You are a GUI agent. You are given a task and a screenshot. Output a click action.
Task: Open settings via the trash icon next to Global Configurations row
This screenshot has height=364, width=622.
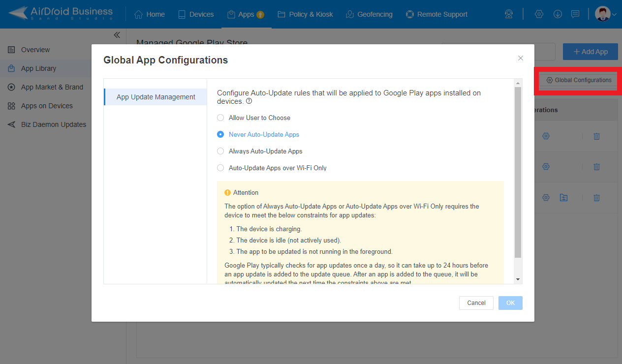pos(596,136)
